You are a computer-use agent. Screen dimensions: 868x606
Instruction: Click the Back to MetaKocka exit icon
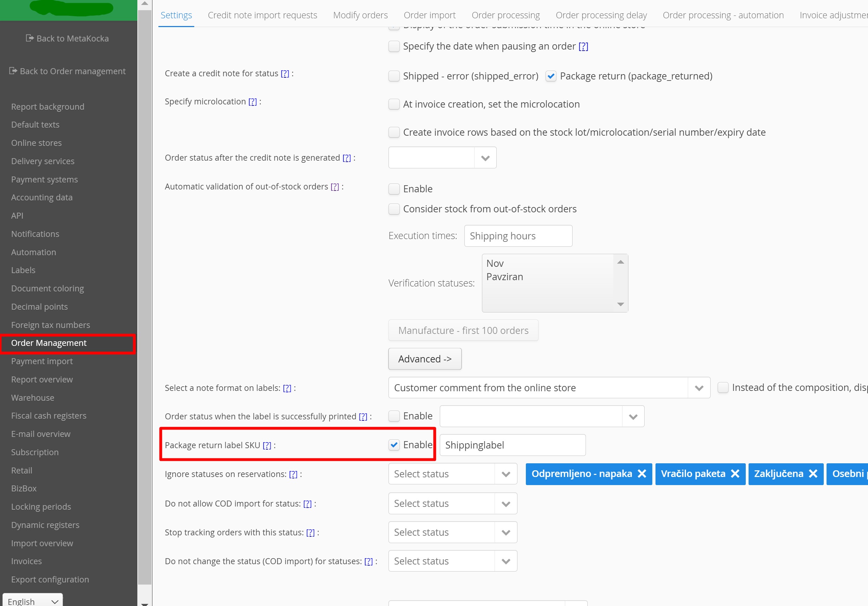click(30, 38)
